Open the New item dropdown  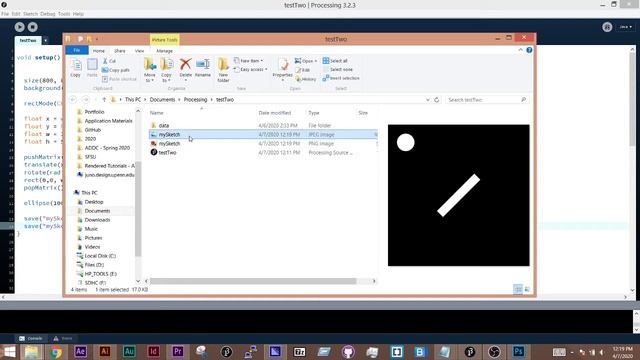pos(248,61)
